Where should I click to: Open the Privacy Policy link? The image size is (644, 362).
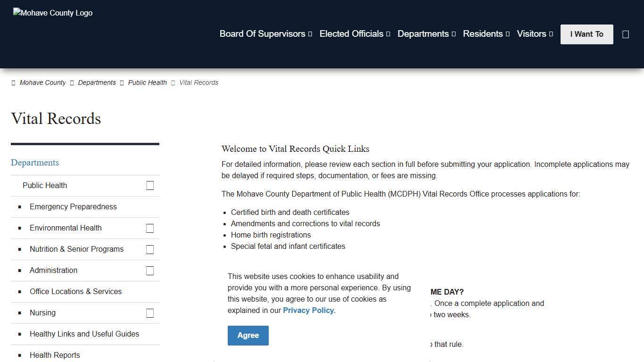[x=309, y=311]
